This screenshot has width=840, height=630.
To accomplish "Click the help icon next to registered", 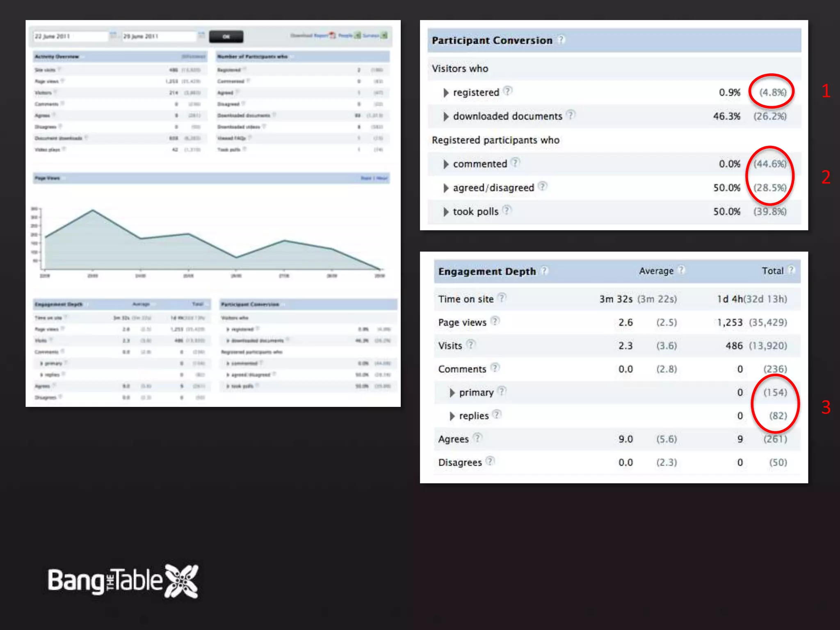I will [508, 91].
